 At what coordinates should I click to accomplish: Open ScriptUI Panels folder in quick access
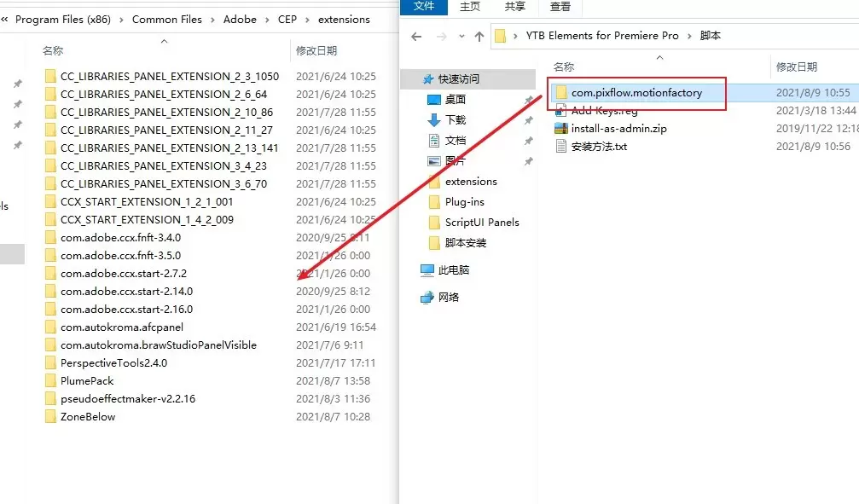482,223
